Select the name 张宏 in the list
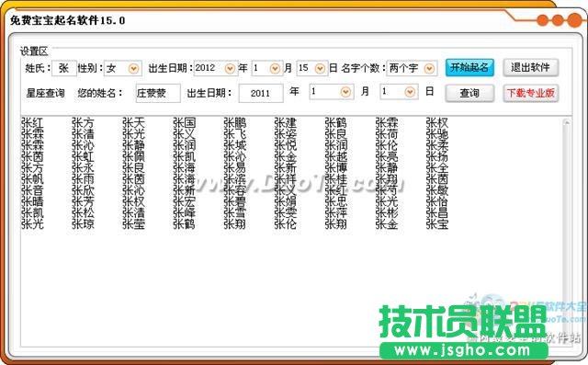588x365 pixels. tap(184, 201)
